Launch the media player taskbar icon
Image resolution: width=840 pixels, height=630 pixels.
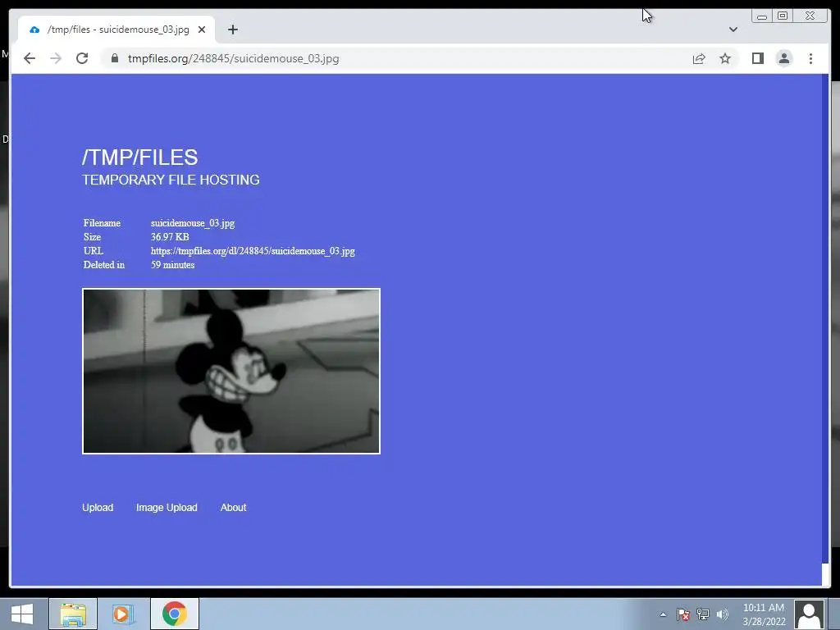(123, 614)
